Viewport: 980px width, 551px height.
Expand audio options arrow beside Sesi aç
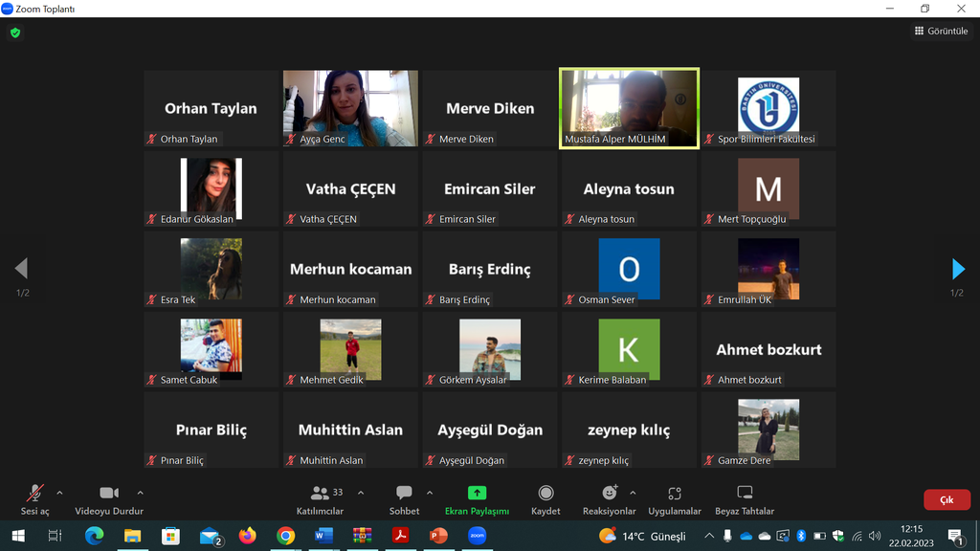point(59,493)
